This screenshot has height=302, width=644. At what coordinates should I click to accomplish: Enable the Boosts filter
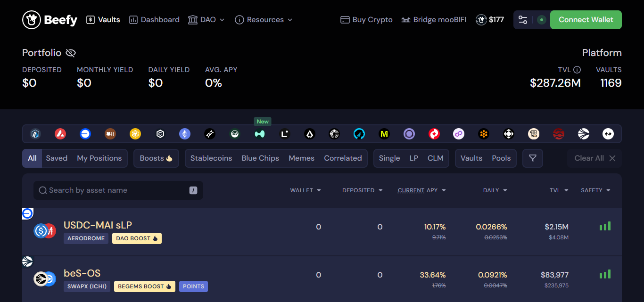[156, 158]
